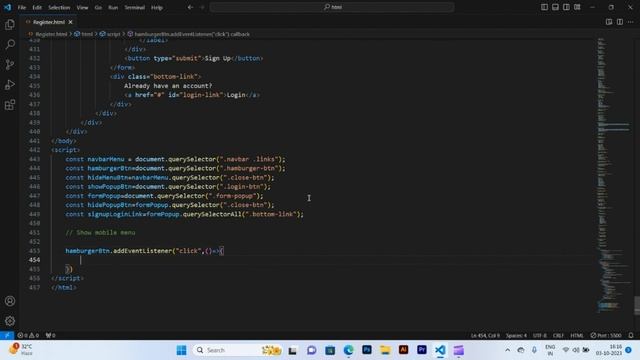Click Port: 5500 Live Server status
Image resolution: width=640 pixels, height=360 pixels.
coord(606,336)
